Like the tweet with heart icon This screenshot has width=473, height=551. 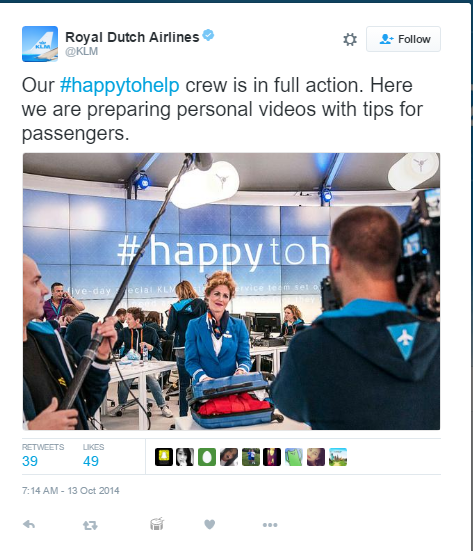[209, 525]
